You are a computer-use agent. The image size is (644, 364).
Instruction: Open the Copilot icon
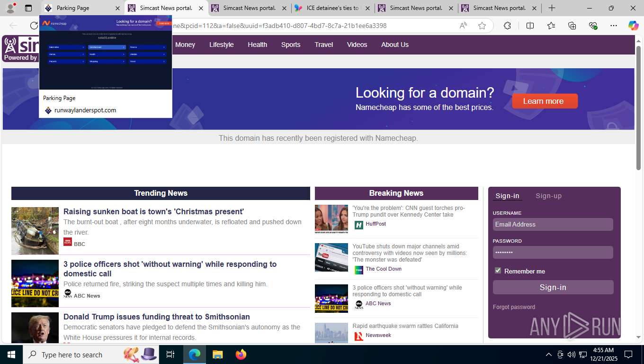[633, 26]
